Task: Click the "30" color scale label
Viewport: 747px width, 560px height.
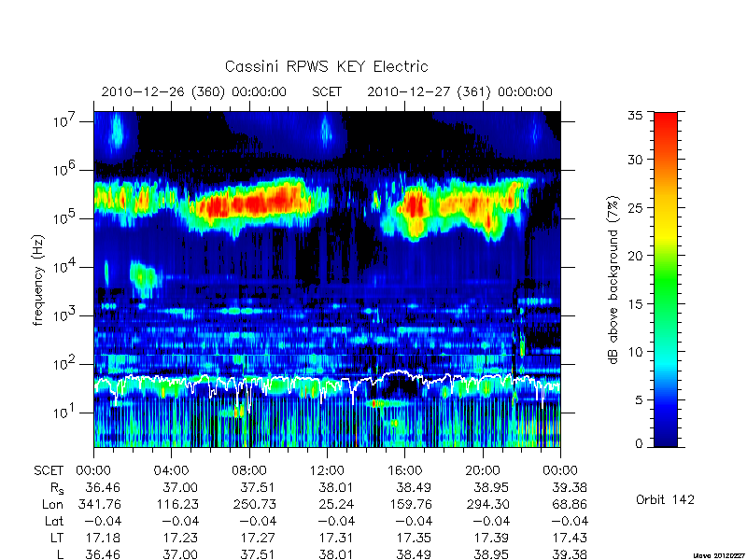Action: [636, 160]
